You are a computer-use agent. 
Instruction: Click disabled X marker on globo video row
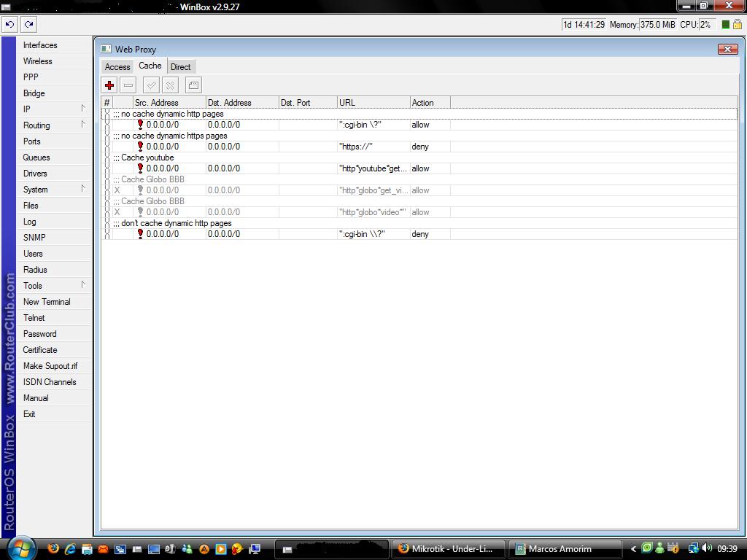(117, 212)
